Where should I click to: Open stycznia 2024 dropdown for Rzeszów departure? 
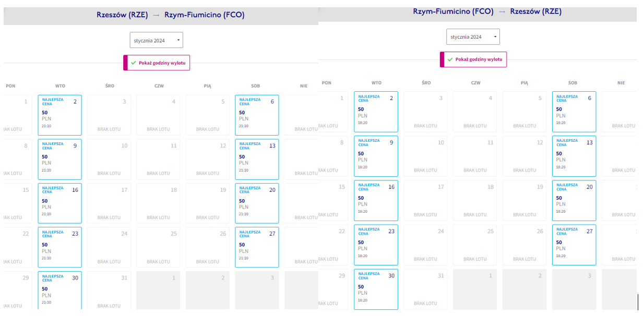[x=157, y=40]
